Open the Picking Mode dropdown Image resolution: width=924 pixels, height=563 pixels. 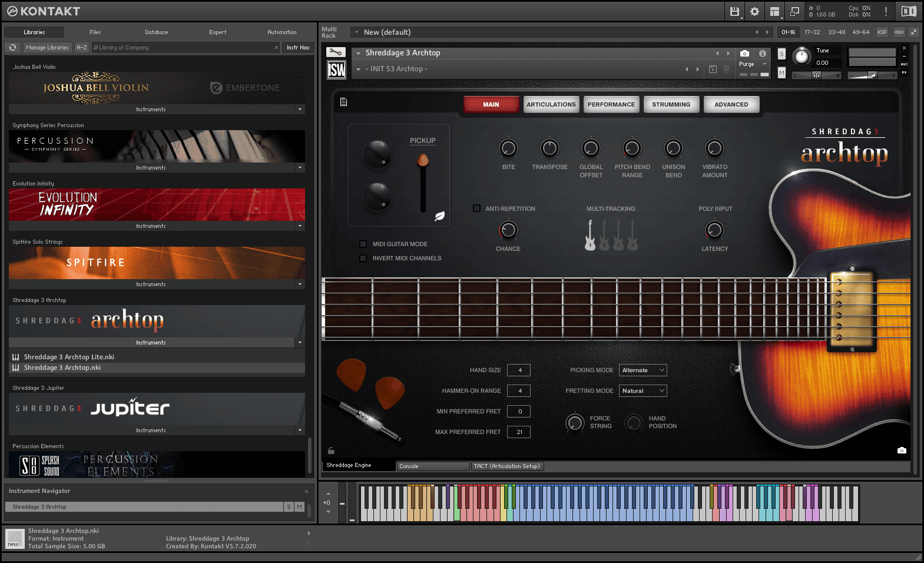click(643, 370)
